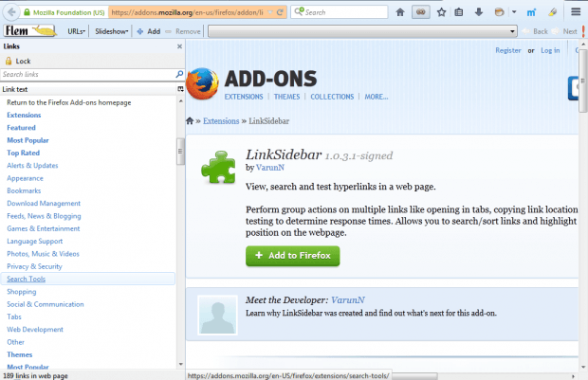Click the page vertical scrollbar down arrow
The width and height of the screenshot is (588, 380).
[x=583, y=367]
